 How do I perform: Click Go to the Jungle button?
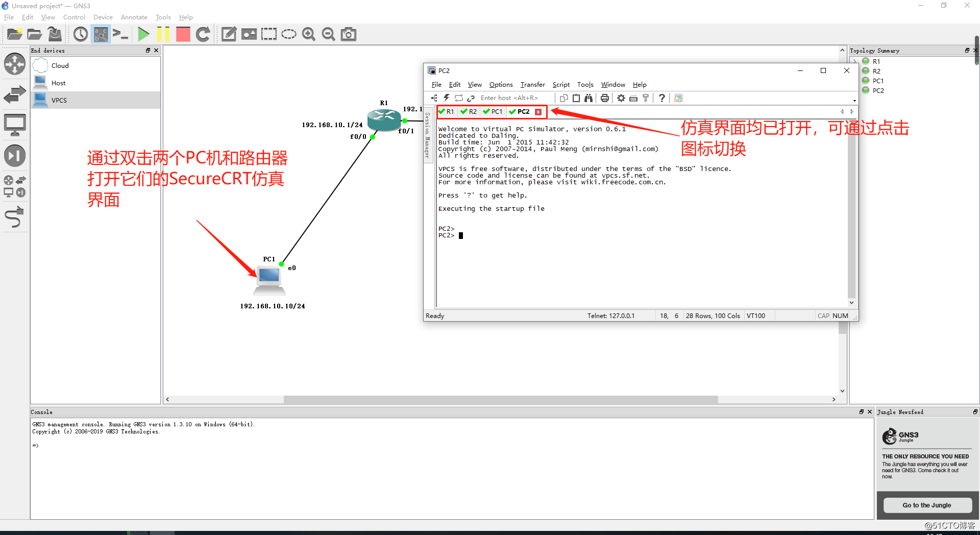pos(927,505)
